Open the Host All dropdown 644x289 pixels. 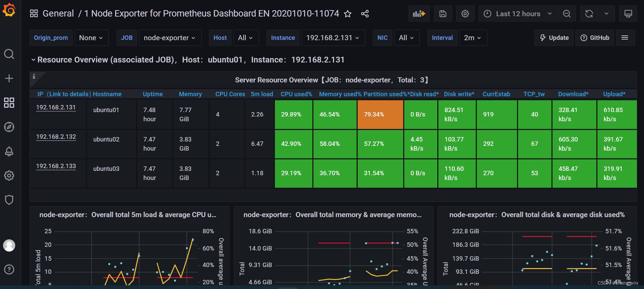point(246,38)
